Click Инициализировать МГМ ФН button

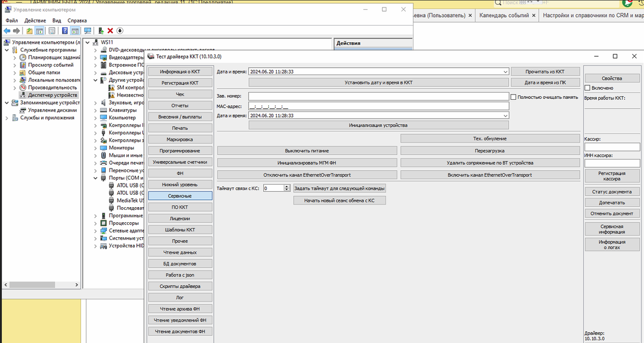pyautogui.click(x=307, y=163)
